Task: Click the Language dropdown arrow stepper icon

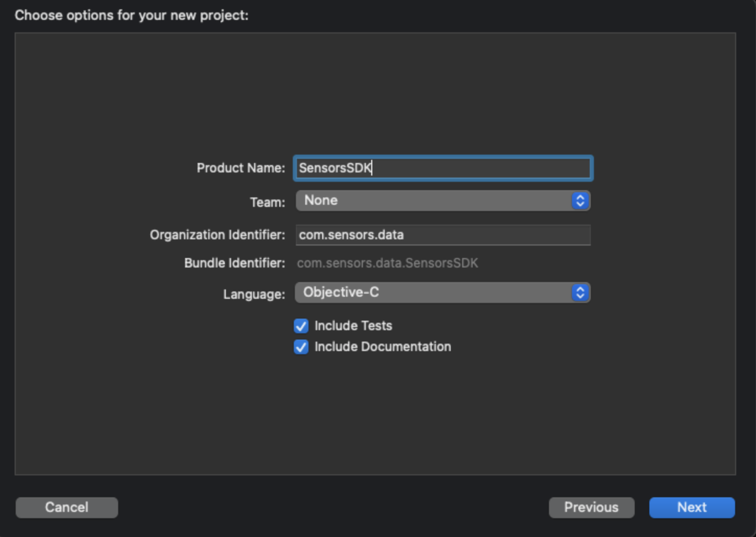Action: [x=580, y=293]
